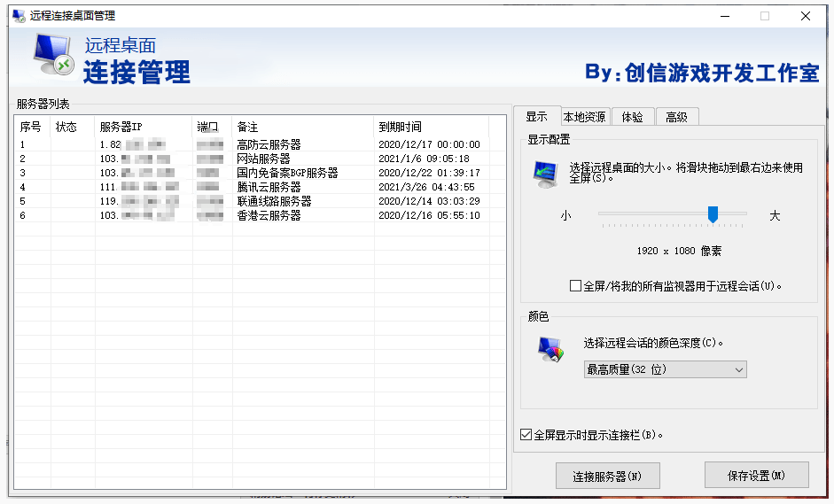
Task: Select the 高级 tab
Action: pyautogui.click(x=676, y=117)
